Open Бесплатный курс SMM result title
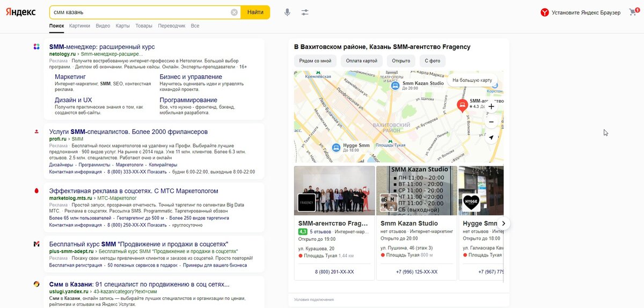The height and width of the screenshot is (308, 644). [138, 244]
